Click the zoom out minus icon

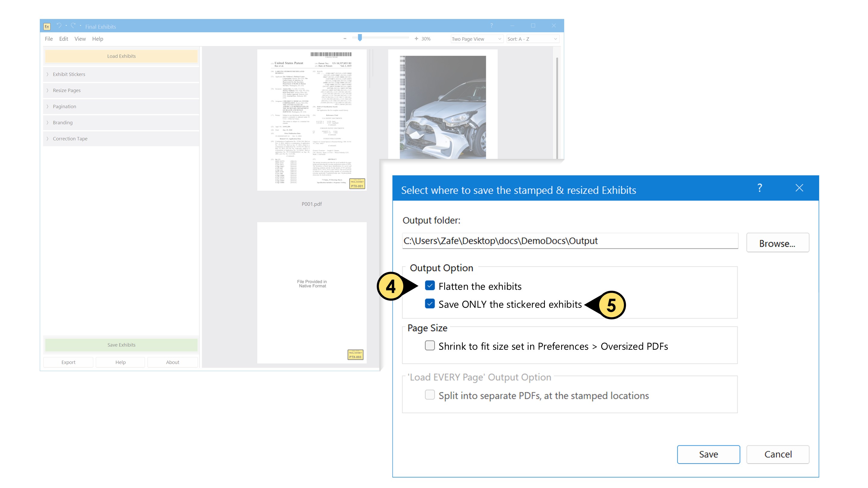pyautogui.click(x=345, y=39)
